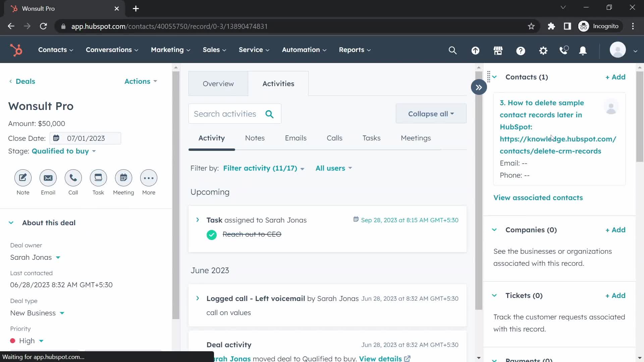Click the calling phone icon
The width and height of the screenshot is (644, 362).
pos(564,50)
